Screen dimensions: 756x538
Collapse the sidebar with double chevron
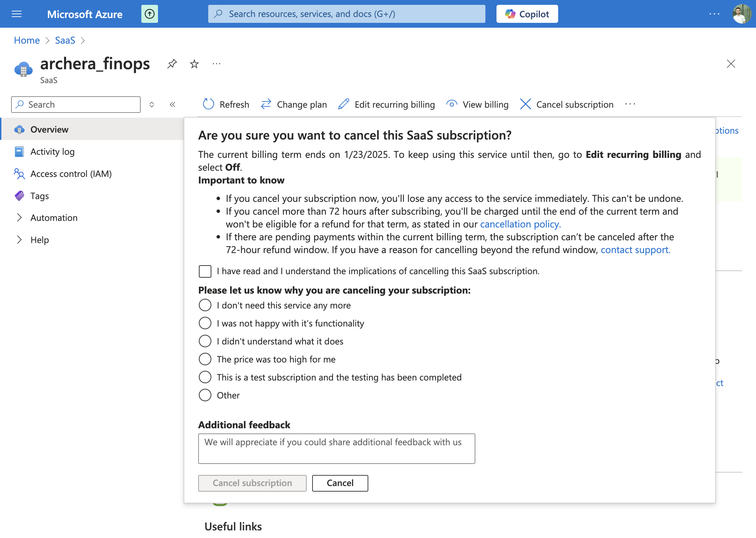pos(173,105)
